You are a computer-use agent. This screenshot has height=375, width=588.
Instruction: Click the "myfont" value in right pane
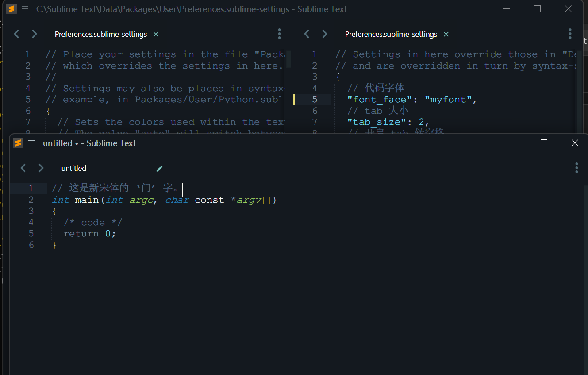click(x=449, y=100)
